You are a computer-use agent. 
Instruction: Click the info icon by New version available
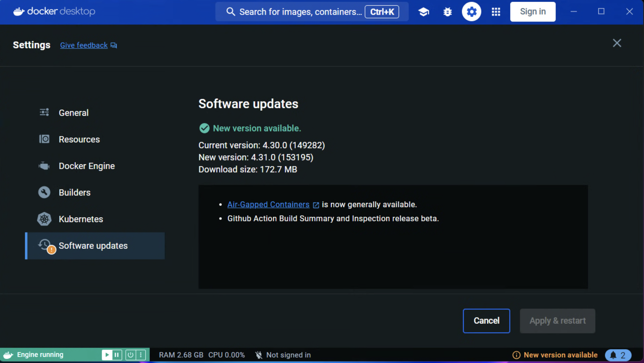[x=516, y=355]
